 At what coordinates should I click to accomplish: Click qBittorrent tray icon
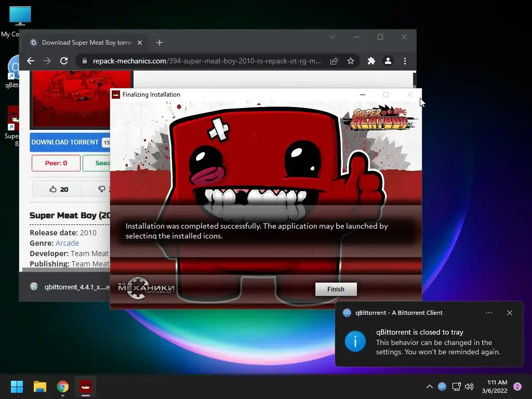pyautogui.click(x=442, y=387)
